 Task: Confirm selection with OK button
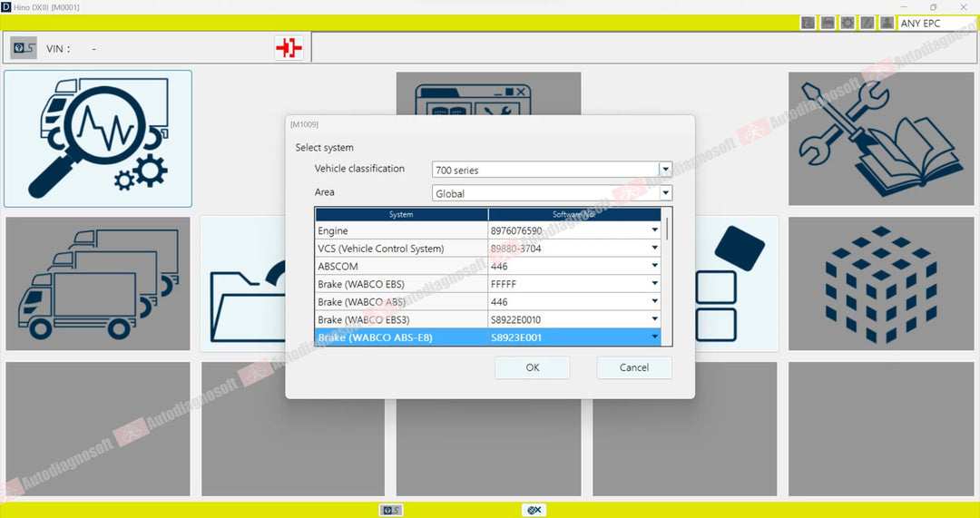(533, 367)
